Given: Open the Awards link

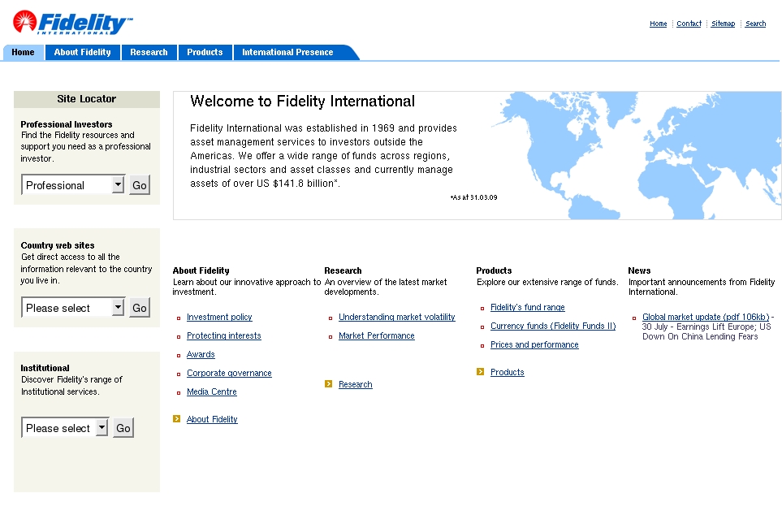Looking at the screenshot, I should tap(201, 354).
